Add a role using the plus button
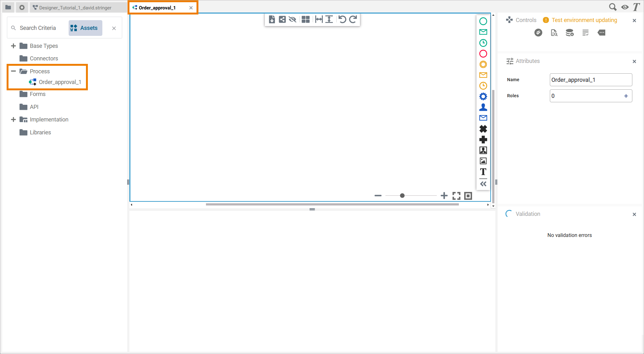Viewport: 644px width, 354px height. 625,96
